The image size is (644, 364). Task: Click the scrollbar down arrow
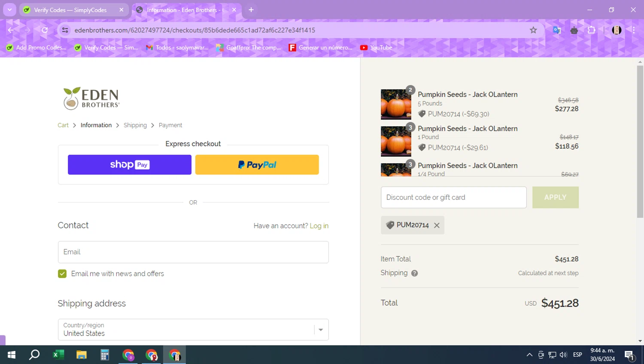point(640,341)
